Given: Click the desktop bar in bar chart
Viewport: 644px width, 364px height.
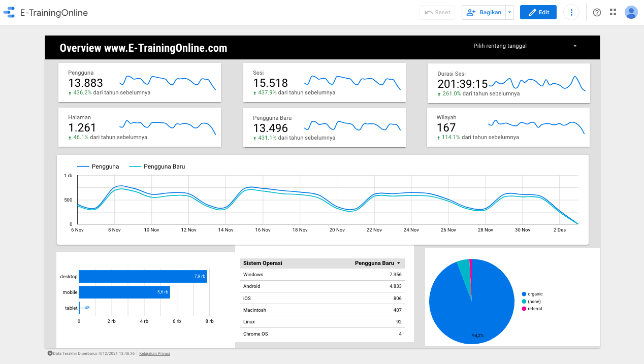Looking at the screenshot, I should coord(143,276).
